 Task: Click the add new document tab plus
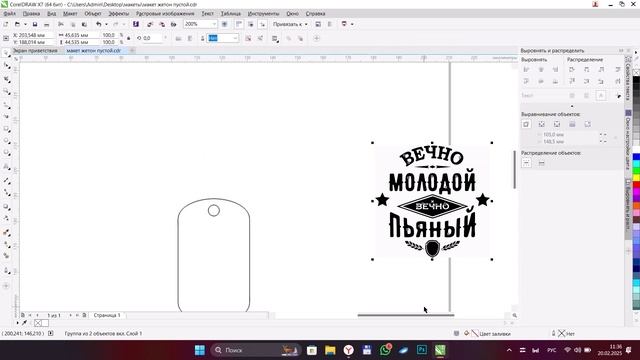pyautogui.click(x=132, y=51)
